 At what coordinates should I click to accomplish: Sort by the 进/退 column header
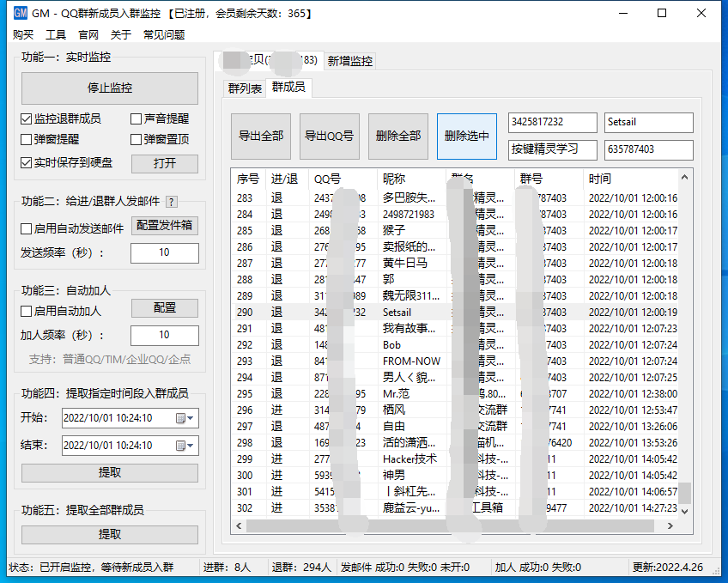287,179
